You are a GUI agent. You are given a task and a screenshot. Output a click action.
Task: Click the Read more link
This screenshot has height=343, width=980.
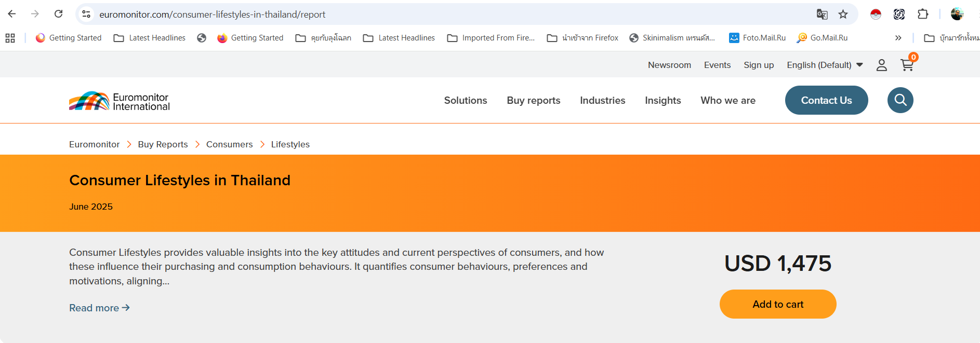(99, 308)
